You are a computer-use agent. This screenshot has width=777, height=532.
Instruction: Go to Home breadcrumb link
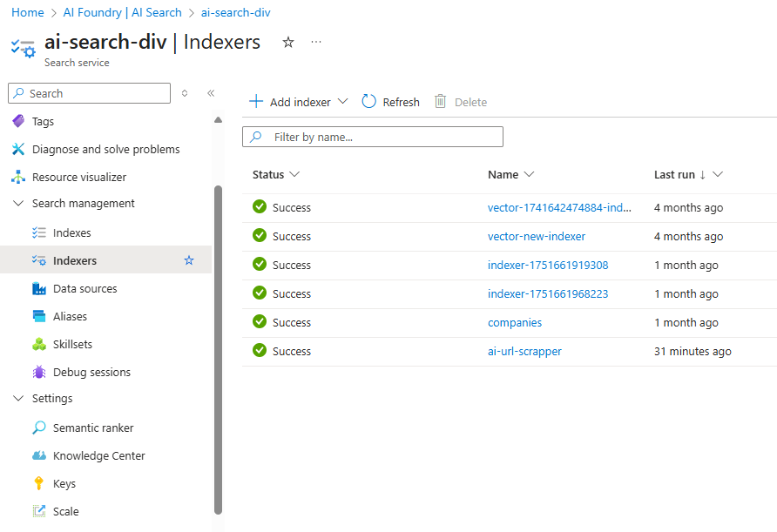[28, 12]
